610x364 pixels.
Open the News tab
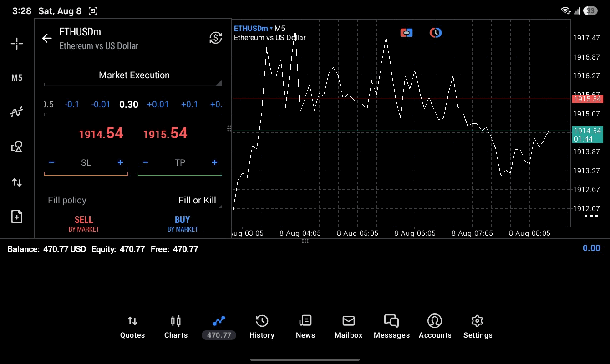(305, 327)
